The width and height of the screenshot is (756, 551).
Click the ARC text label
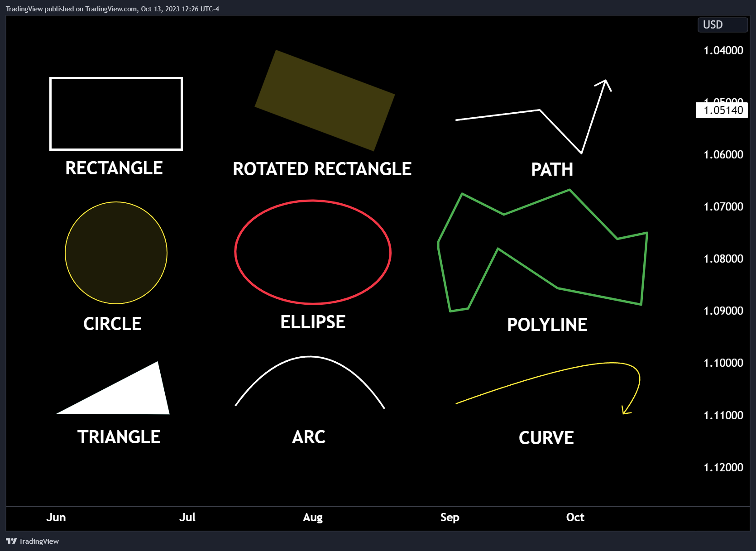point(309,437)
